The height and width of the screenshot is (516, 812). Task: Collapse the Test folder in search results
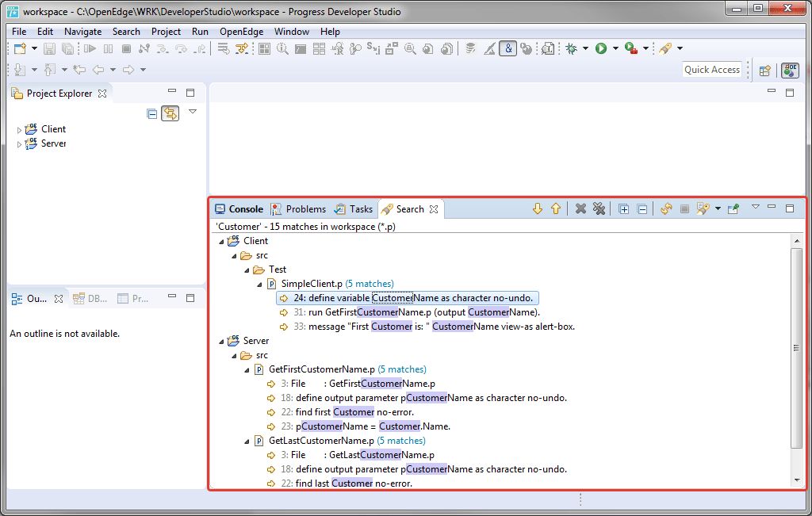pyautogui.click(x=247, y=270)
